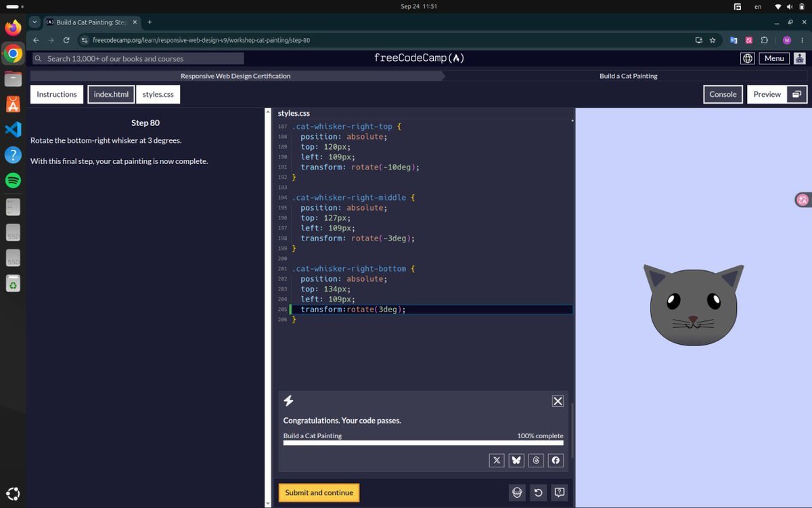
Task: Click transform: rotate(-10deg); line
Action: [x=360, y=167]
